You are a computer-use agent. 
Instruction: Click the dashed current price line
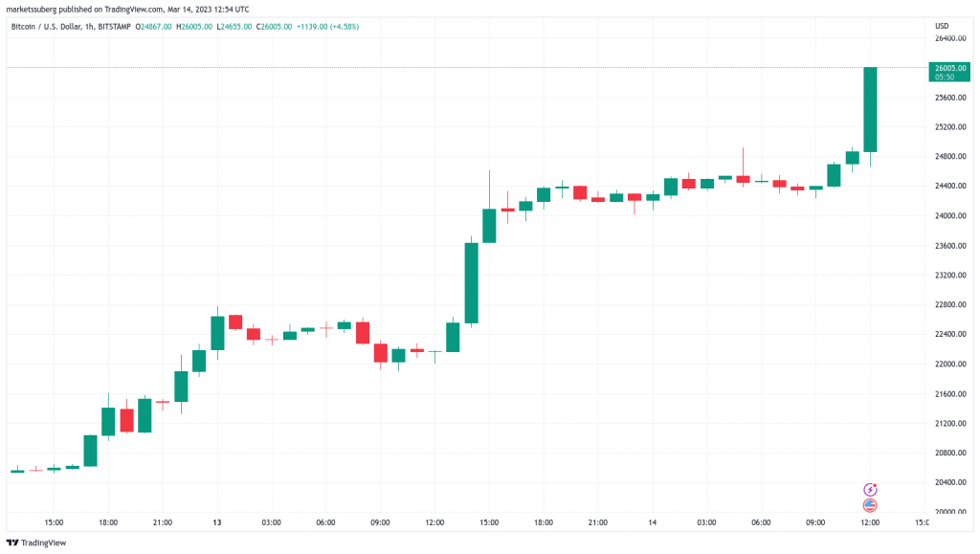479,68
